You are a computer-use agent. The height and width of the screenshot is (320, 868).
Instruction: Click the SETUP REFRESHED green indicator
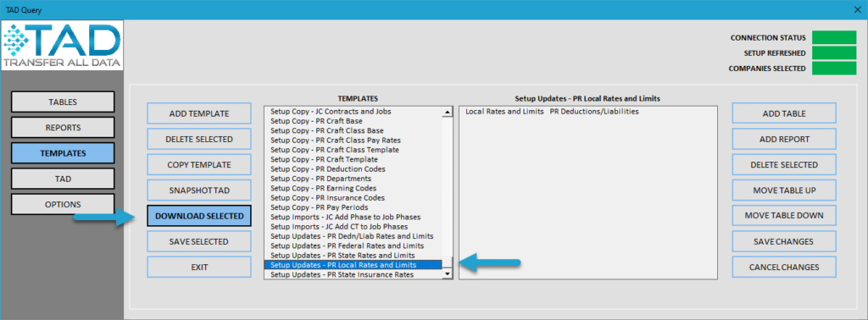(834, 52)
